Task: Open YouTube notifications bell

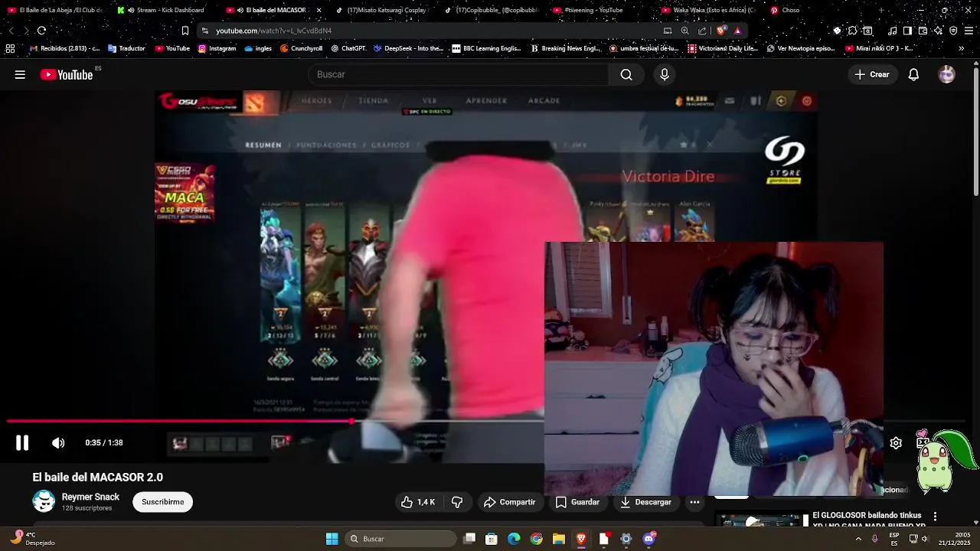Action: click(913, 74)
